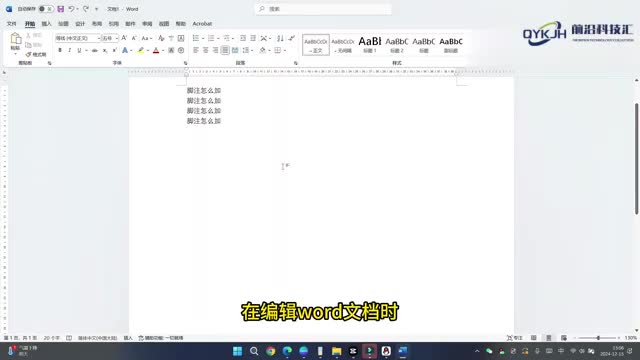The height and width of the screenshot is (360, 640).
Task: Clear all formatting with eraser A icon
Action: pyautogui.click(x=161, y=38)
